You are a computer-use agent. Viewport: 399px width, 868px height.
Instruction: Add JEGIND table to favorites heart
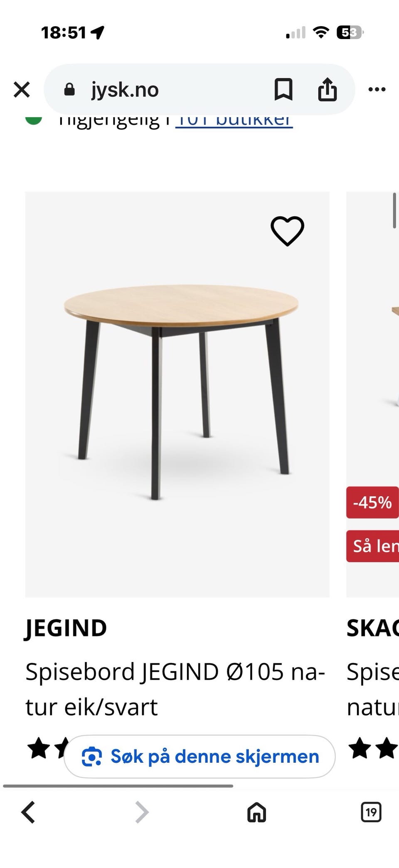(287, 231)
